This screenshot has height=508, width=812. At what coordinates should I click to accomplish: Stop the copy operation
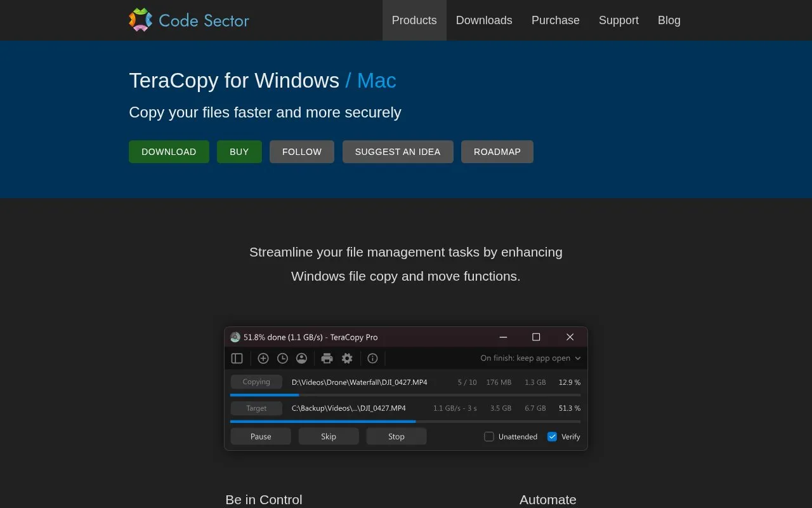tap(396, 436)
